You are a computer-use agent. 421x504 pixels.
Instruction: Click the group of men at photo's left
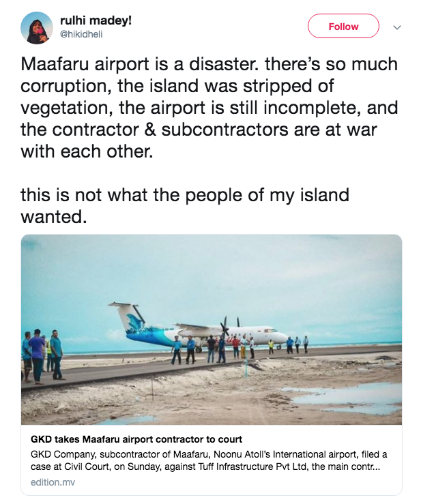pos(42,356)
